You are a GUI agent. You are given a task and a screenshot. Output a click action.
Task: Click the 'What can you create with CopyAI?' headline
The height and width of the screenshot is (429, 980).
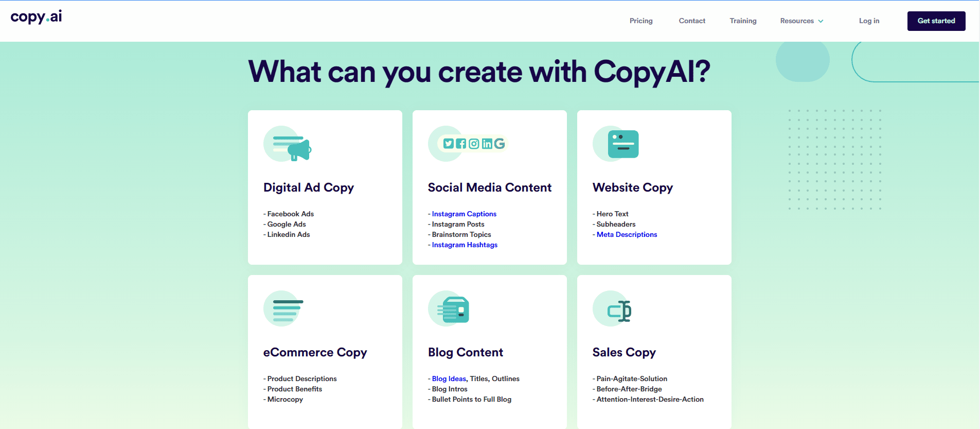[x=479, y=72]
